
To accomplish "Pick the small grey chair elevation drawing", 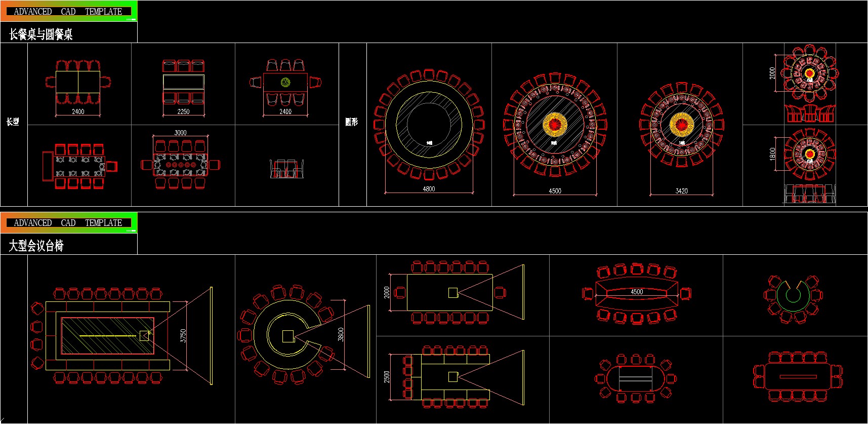I will (286, 169).
